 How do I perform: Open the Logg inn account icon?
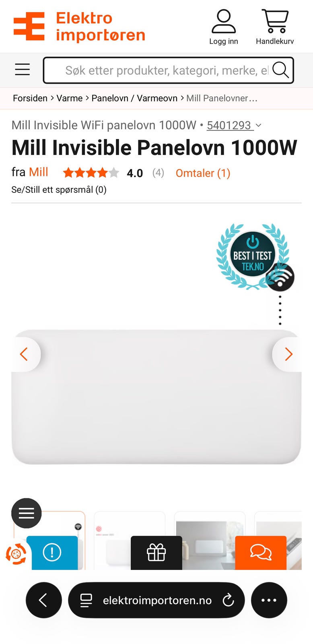coord(223,27)
